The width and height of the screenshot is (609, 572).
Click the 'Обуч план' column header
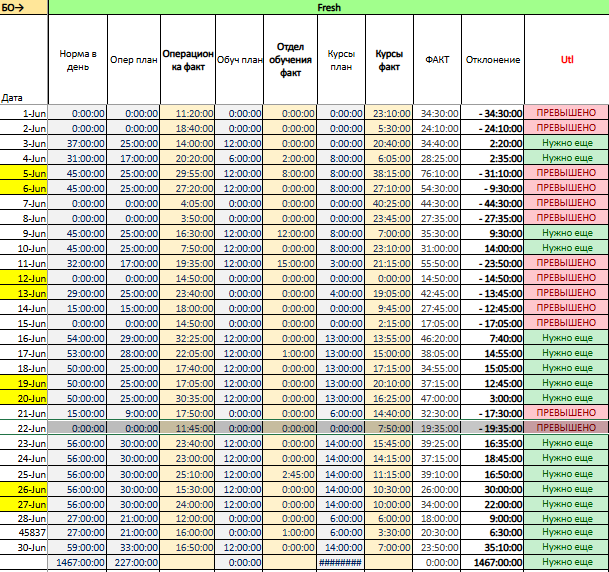coord(239,60)
